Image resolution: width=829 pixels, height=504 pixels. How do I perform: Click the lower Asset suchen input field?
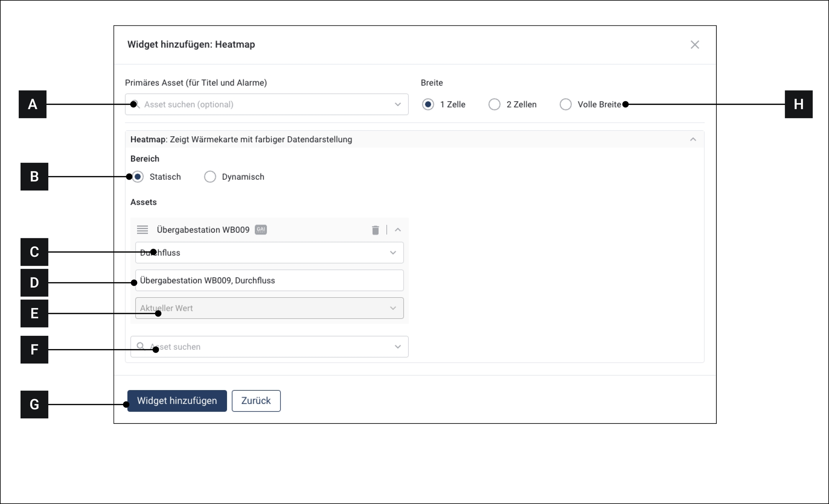click(x=269, y=347)
